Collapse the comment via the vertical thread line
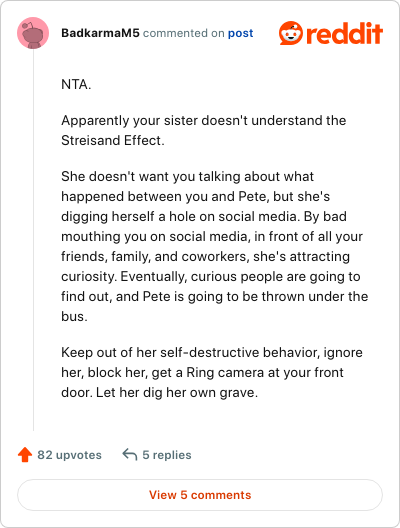The image size is (400, 528). tap(33, 240)
